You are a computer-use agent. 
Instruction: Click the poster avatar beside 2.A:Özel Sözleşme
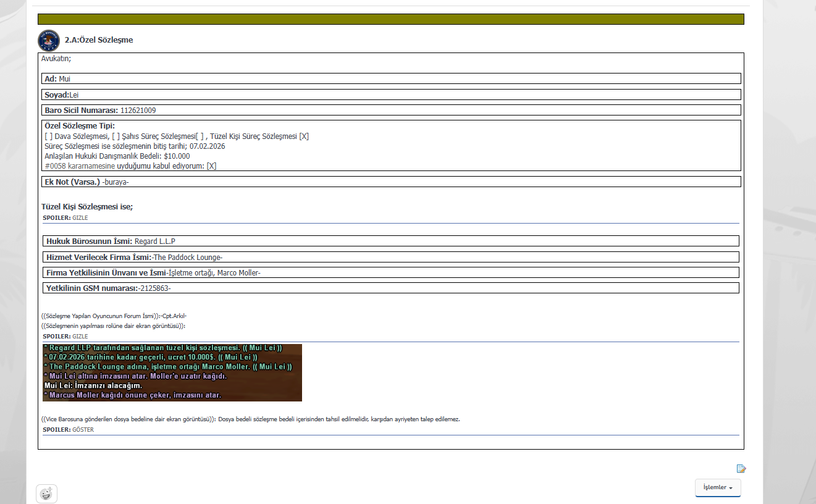(x=49, y=40)
